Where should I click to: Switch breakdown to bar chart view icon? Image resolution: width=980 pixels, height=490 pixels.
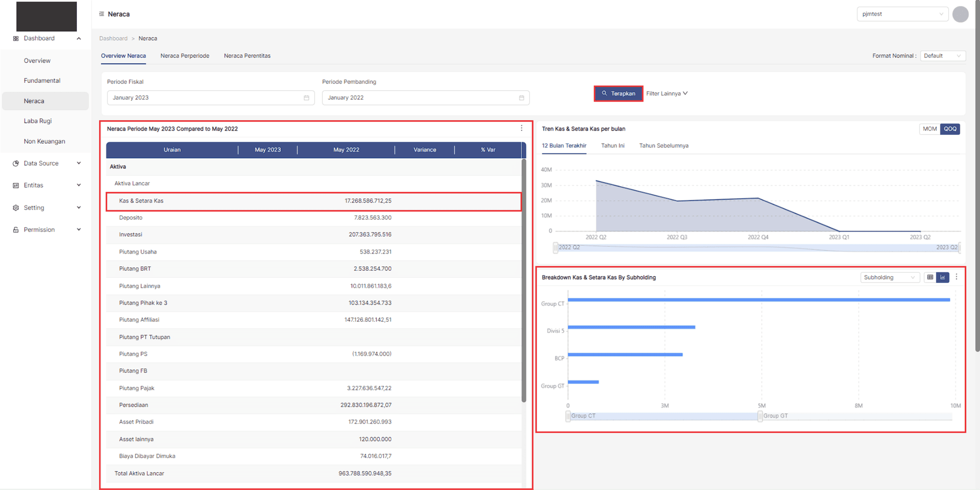[942, 278]
